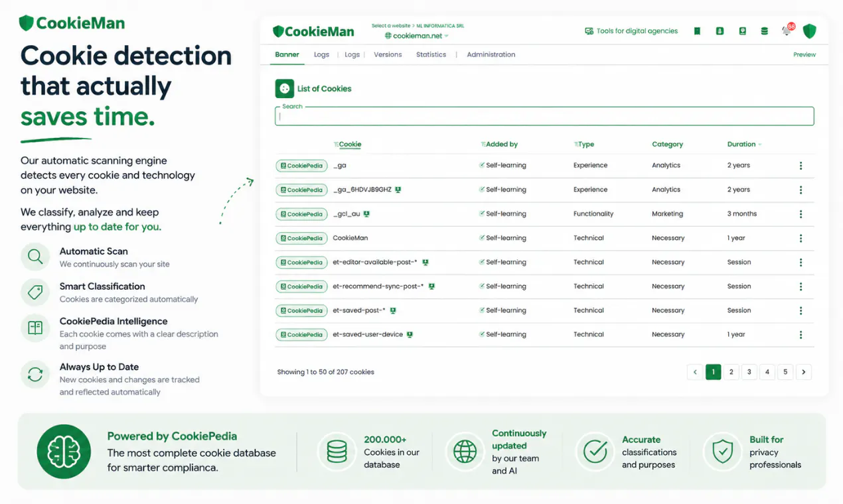The image size is (843, 504).
Task: Click CookiePedia badge for _gcl_au
Action: [x=301, y=214]
